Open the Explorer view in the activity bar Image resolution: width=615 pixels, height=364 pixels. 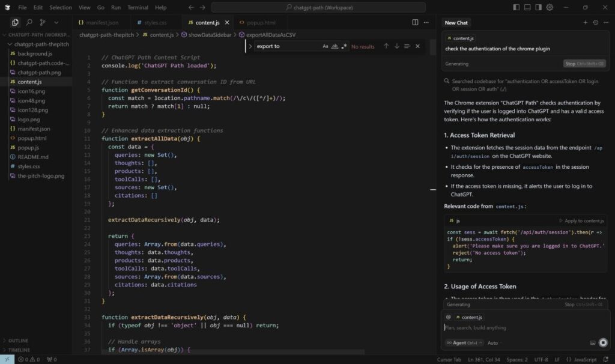point(15,22)
